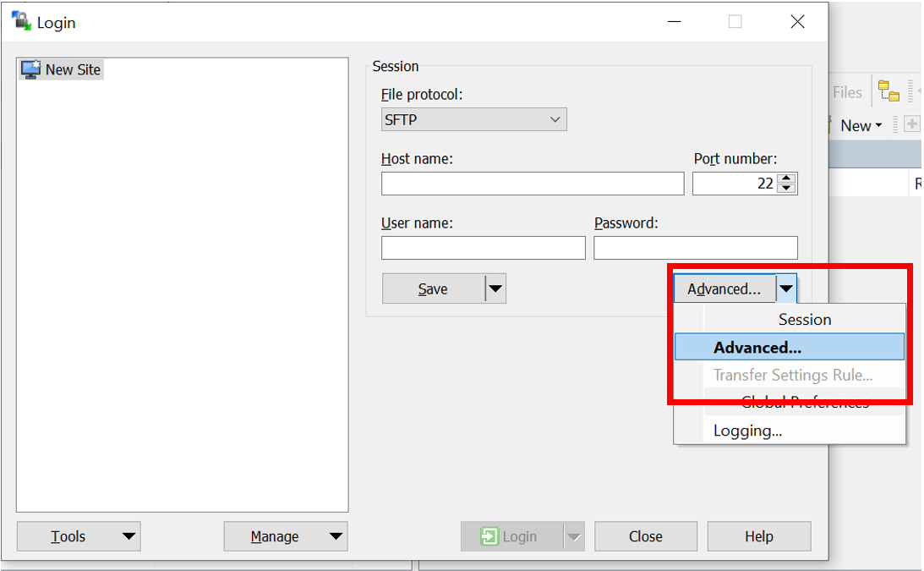Image resolution: width=924 pixels, height=571 pixels.
Task: Click the folder icon in background toolbar
Action: pyautogui.click(x=888, y=91)
